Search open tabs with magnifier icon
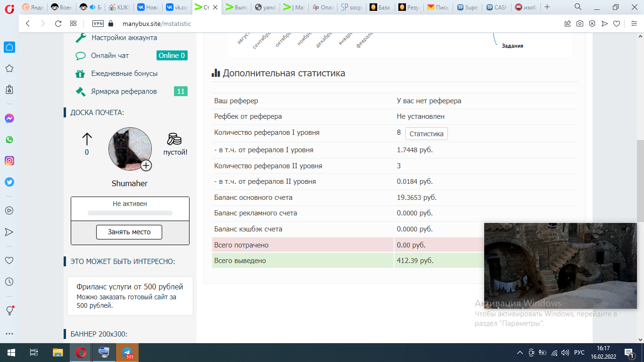Image resolution: width=644 pixels, height=362 pixels. pyautogui.click(x=578, y=7)
